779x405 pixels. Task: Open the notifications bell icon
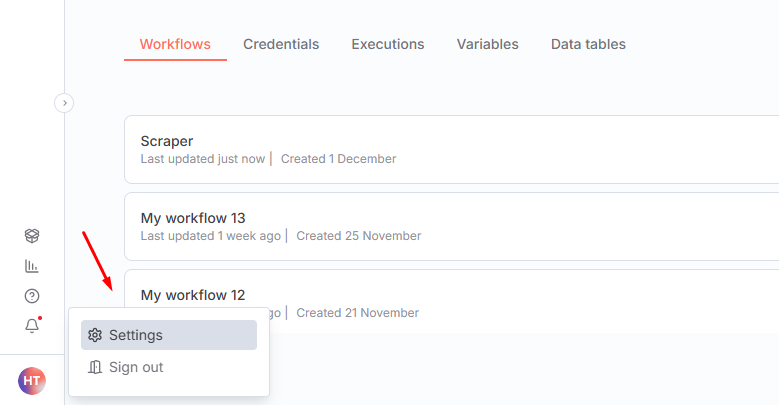point(32,326)
